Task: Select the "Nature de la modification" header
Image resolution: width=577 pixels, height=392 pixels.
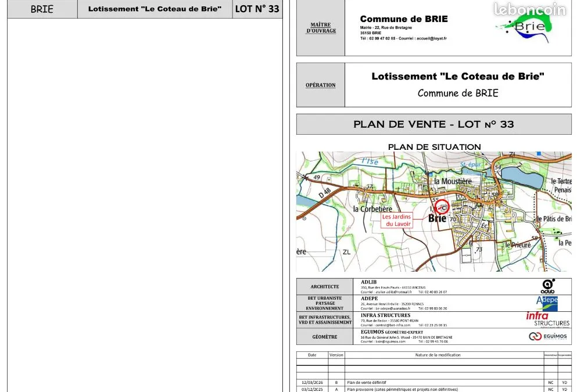Action: pyautogui.click(x=438, y=355)
